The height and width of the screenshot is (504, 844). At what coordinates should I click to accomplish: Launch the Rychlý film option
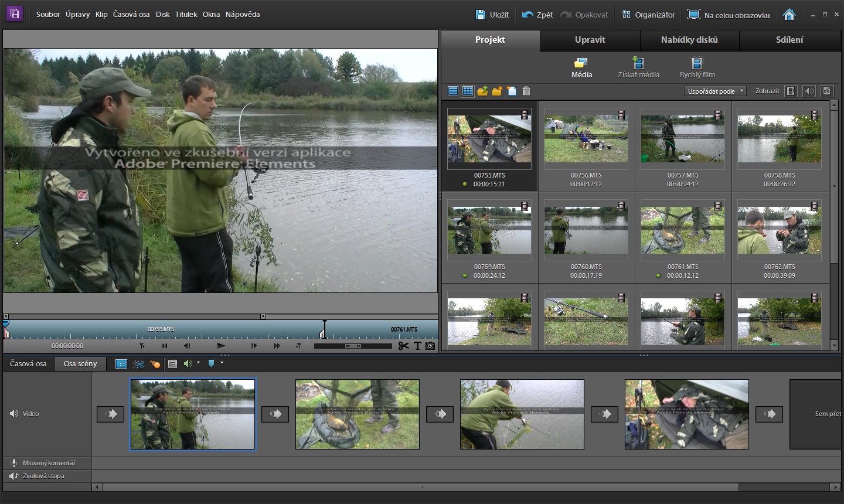point(697,67)
